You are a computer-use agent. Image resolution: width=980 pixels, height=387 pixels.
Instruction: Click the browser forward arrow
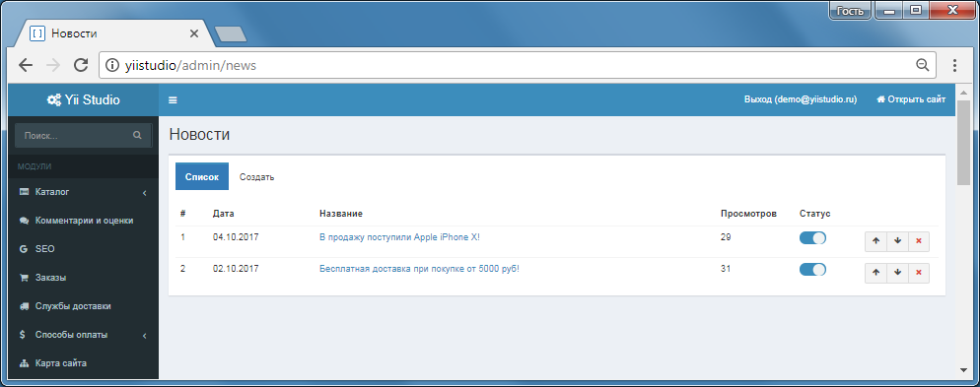point(53,65)
